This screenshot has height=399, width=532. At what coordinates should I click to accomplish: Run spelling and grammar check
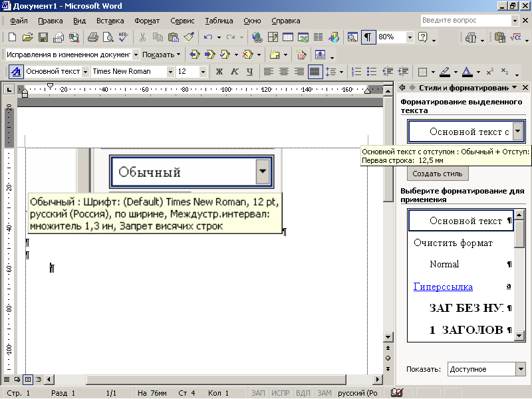[124, 37]
